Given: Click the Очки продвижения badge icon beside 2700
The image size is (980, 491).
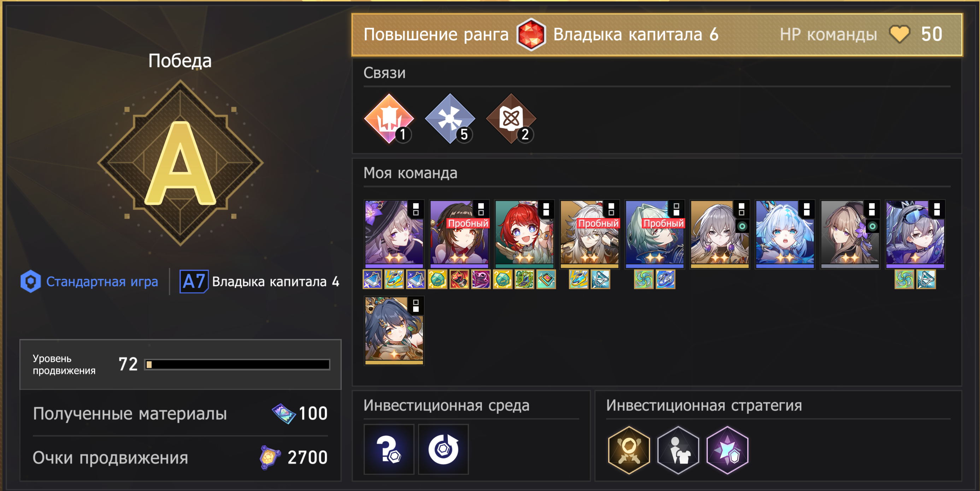Looking at the screenshot, I should click(270, 457).
